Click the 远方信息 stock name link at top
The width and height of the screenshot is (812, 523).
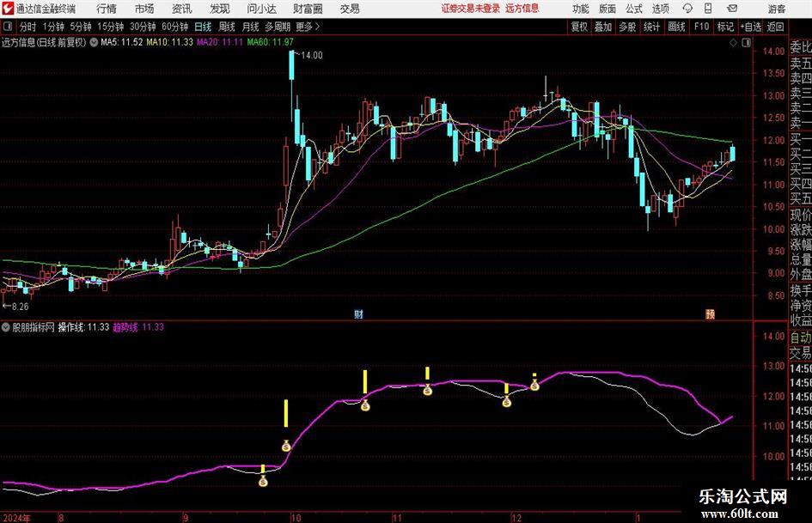click(x=522, y=9)
